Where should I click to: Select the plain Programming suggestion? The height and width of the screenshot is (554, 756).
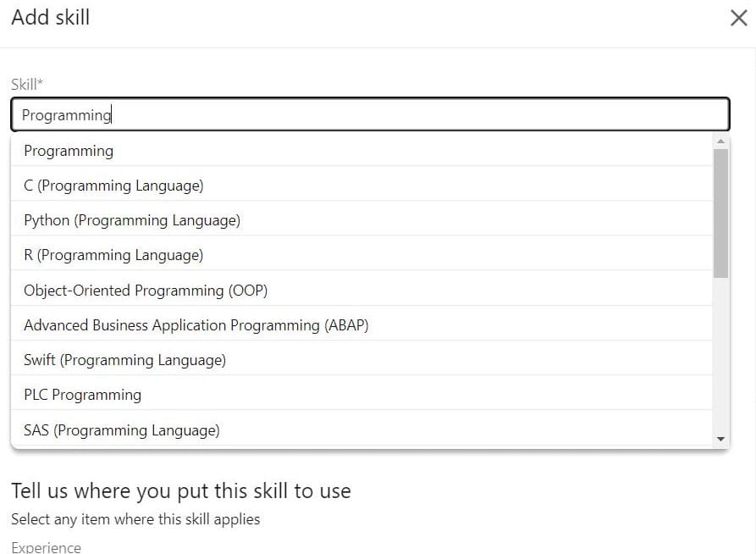pos(69,151)
